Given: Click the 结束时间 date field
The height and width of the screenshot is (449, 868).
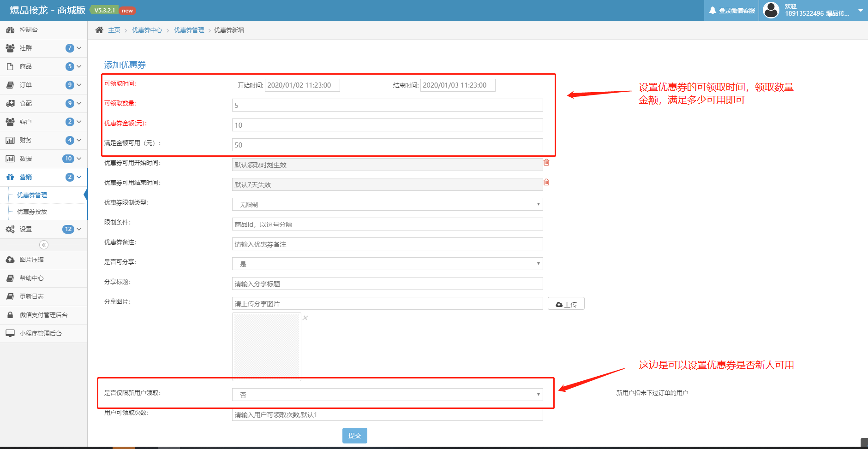Looking at the screenshot, I should tap(458, 85).
